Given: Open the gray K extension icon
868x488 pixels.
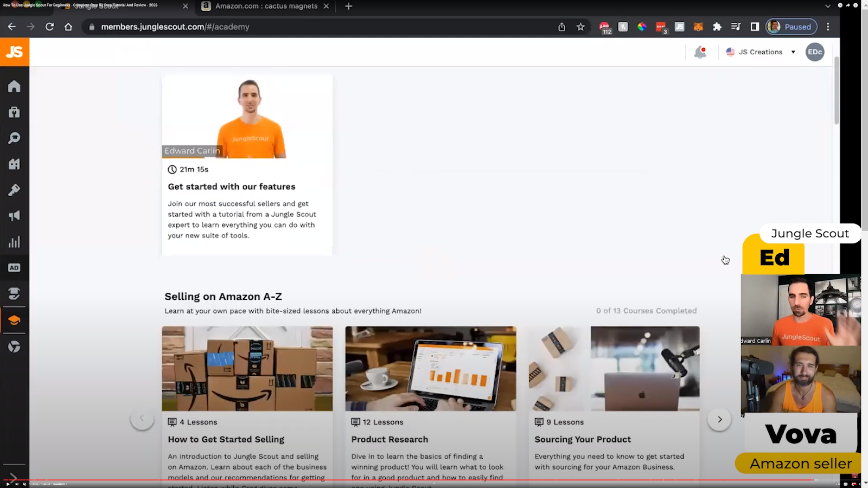Looking at the screenshot, I should [623, 27].
